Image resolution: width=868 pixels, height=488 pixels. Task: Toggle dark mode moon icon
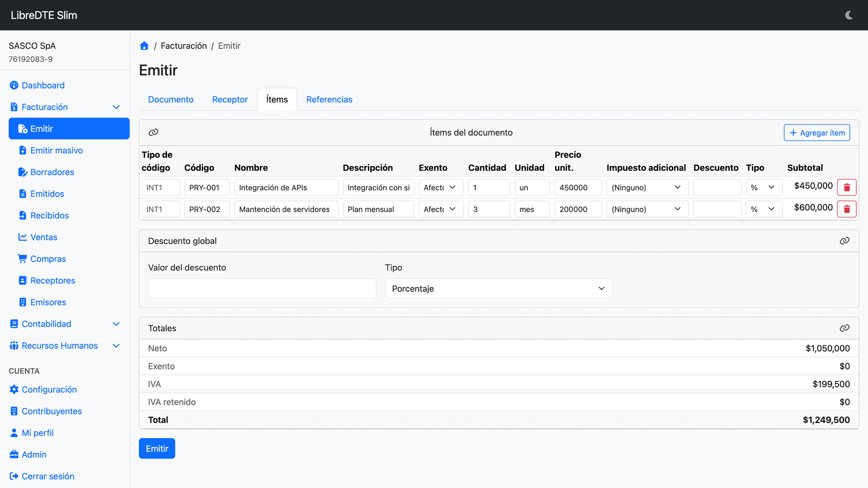pos(849,15)
